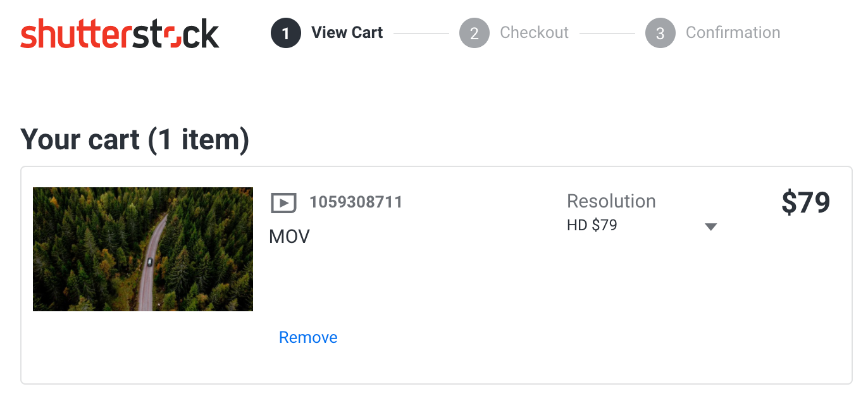Click the line between View Cart and Checkout
The image size is (868, 415).
(x=421, y=34)
